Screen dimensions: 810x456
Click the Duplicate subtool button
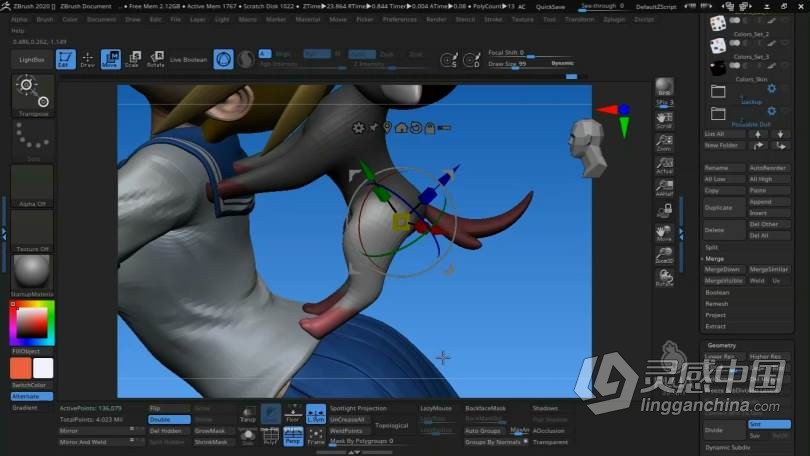point(724,208)
